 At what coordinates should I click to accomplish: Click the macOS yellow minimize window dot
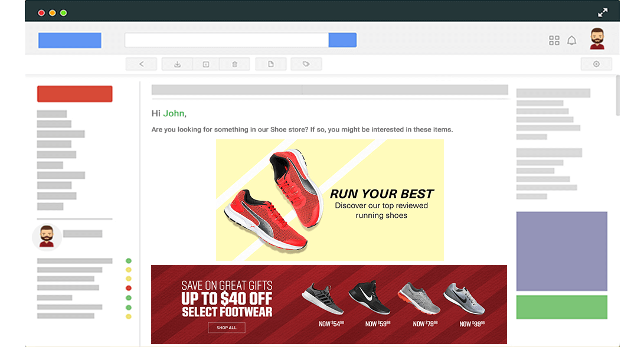(53, 13)
